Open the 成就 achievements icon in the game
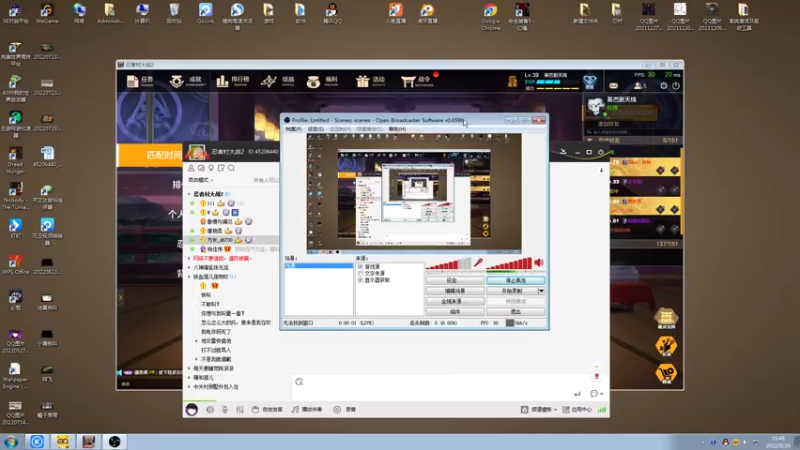This screenshot has height=450, width=800. 177,81
